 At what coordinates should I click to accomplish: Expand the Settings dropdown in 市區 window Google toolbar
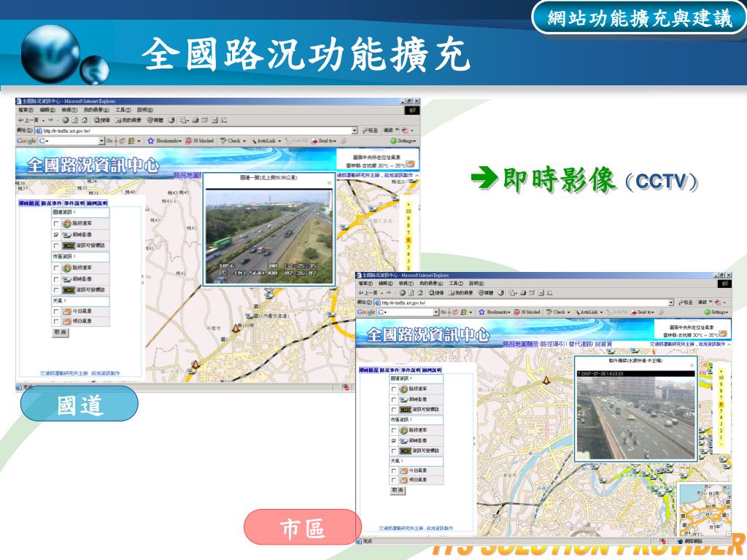(727, 312)
